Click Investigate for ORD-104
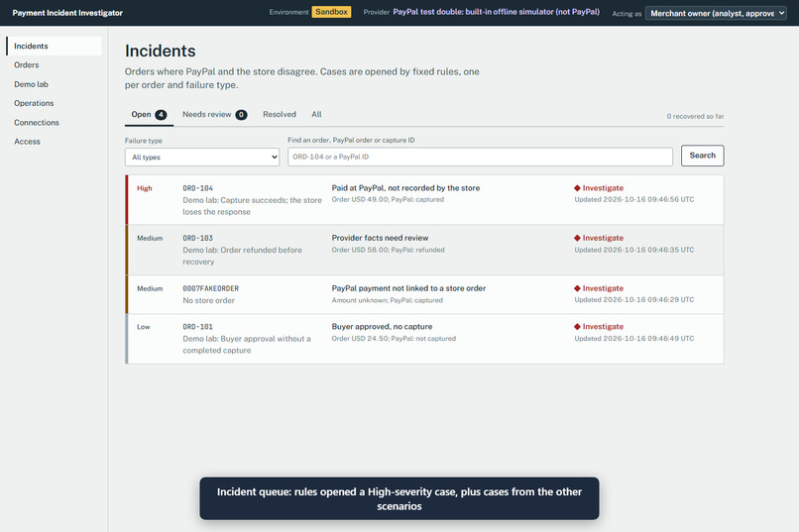799x532 pixels. pyautogui.click(x=603, y=188)
